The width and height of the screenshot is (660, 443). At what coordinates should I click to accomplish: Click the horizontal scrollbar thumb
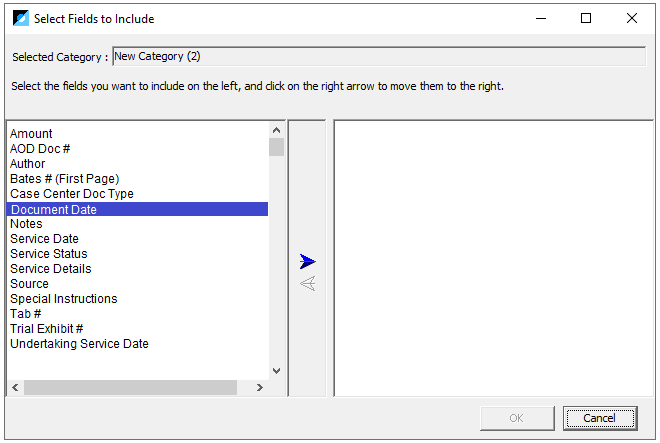[x=130, y=387]
